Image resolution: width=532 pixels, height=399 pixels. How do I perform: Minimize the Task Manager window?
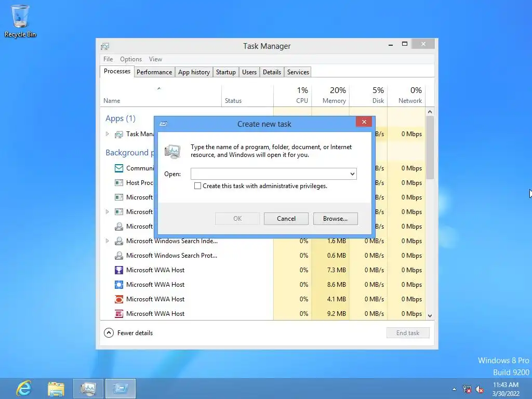click(391, 44)
